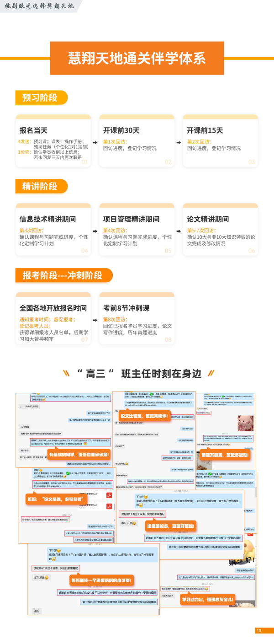Click arrow between 信息技术精讲期间 and 项目管理精讲期间
Image resolution: width=274 pixels, height=644 pixels.
(95, 231)
